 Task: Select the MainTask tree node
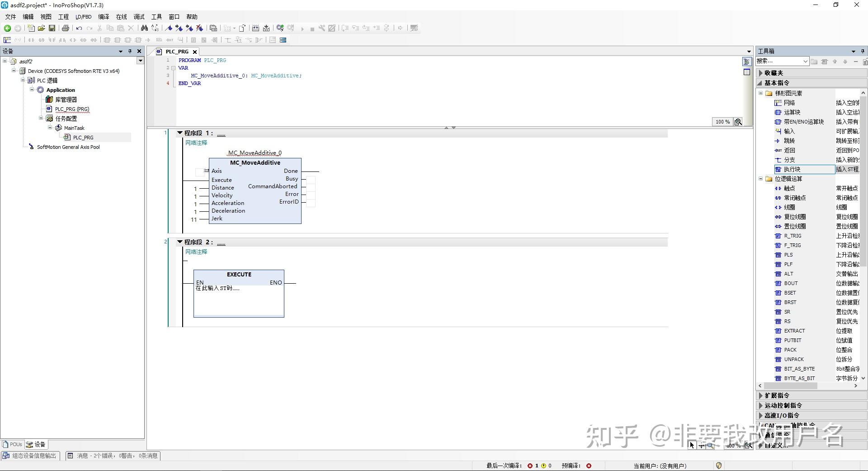pyautogui.click(x=74, y=128)
